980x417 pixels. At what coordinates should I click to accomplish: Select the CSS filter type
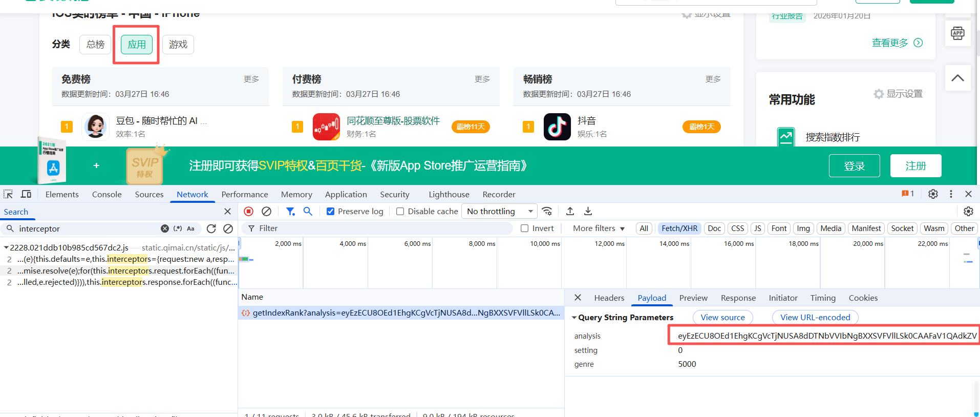pyautogui.click(x=737, y=228)
